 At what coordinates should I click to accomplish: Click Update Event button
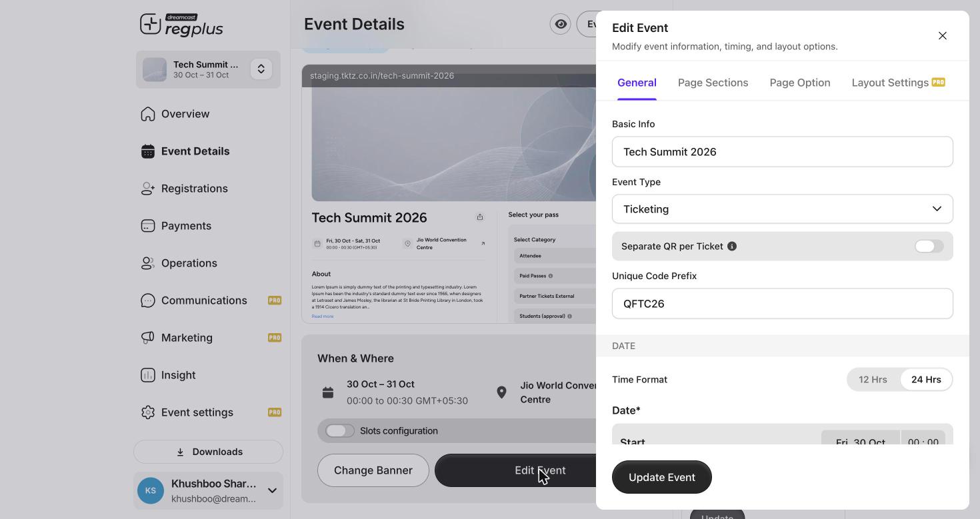coord(662,477)
